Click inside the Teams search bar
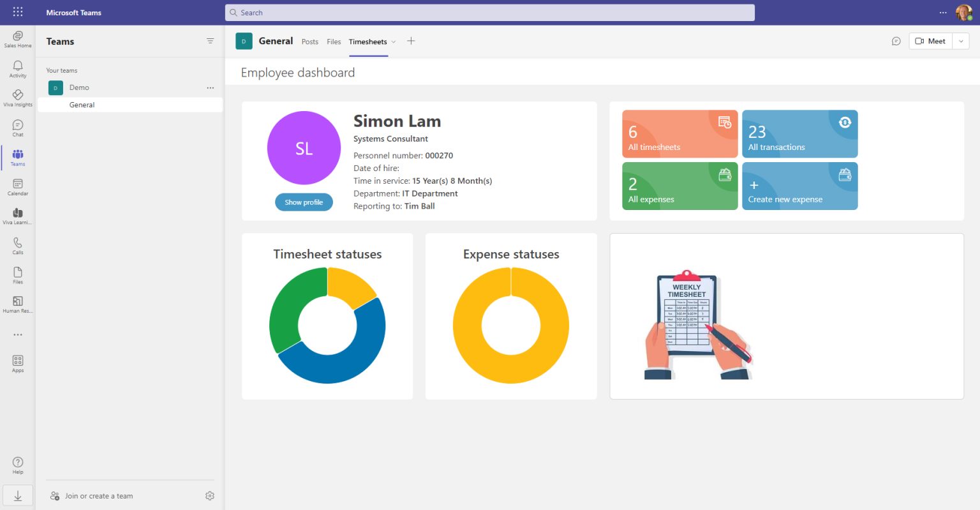 (489, 11)
